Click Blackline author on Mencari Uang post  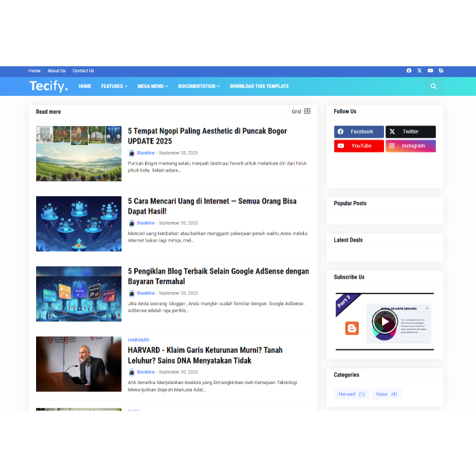[146, 223]
